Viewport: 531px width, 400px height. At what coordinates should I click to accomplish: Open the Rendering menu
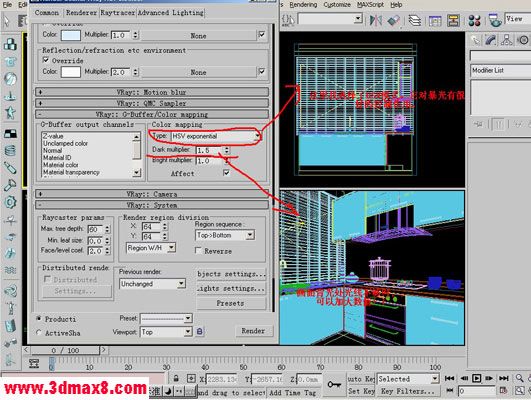click(303, 4)
